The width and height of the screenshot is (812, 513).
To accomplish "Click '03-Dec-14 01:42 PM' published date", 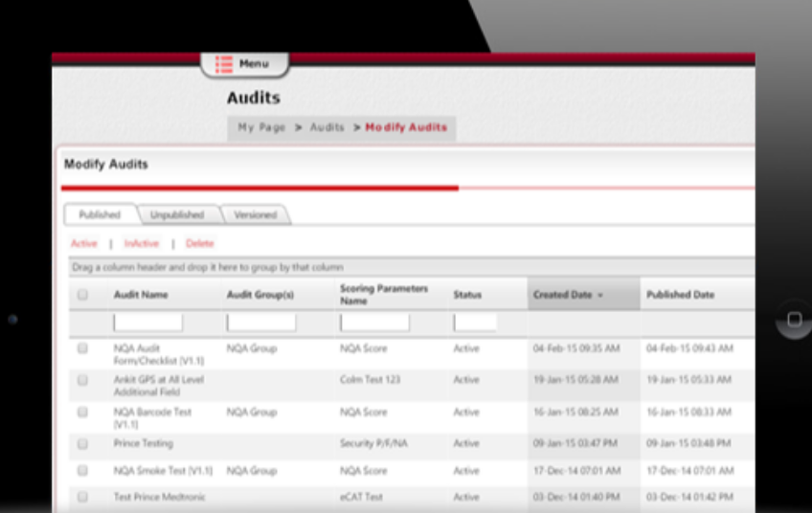I will pos(689,497).
